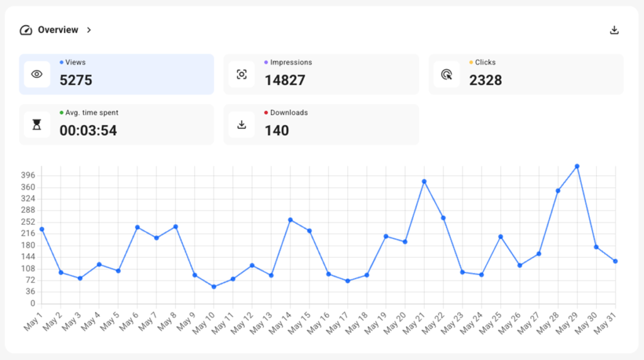644x360 pixels.
Task: Click the 140 downloads value
Action: point(277,131)
